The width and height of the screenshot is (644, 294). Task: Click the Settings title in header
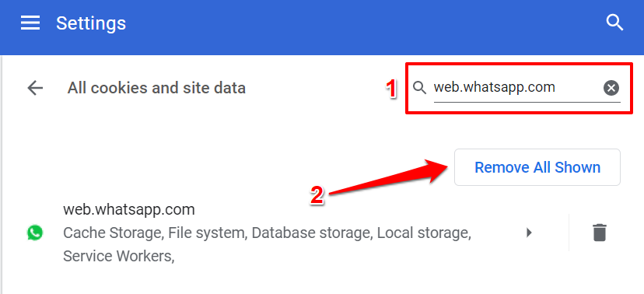(x=91, y=23)
